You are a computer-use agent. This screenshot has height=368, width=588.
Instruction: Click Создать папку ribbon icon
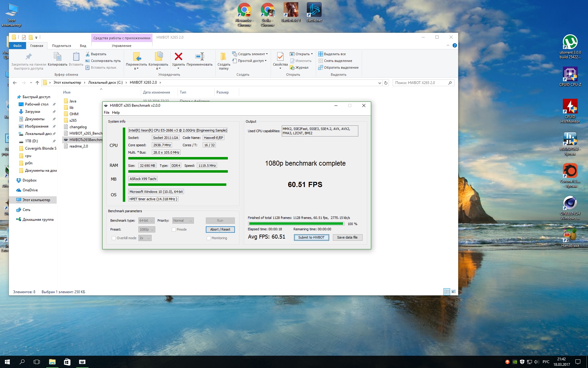pyautogui.click(x=224, y=61)
